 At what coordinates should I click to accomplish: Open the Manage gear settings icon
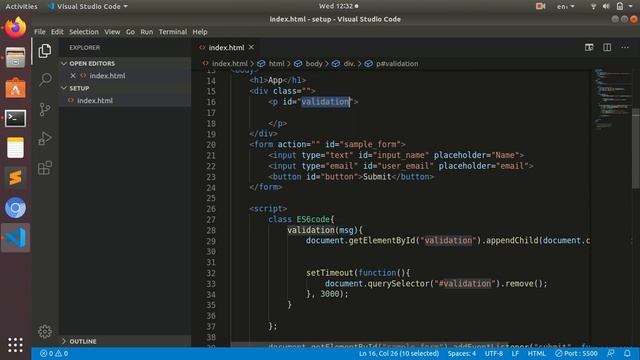point(45,331)
